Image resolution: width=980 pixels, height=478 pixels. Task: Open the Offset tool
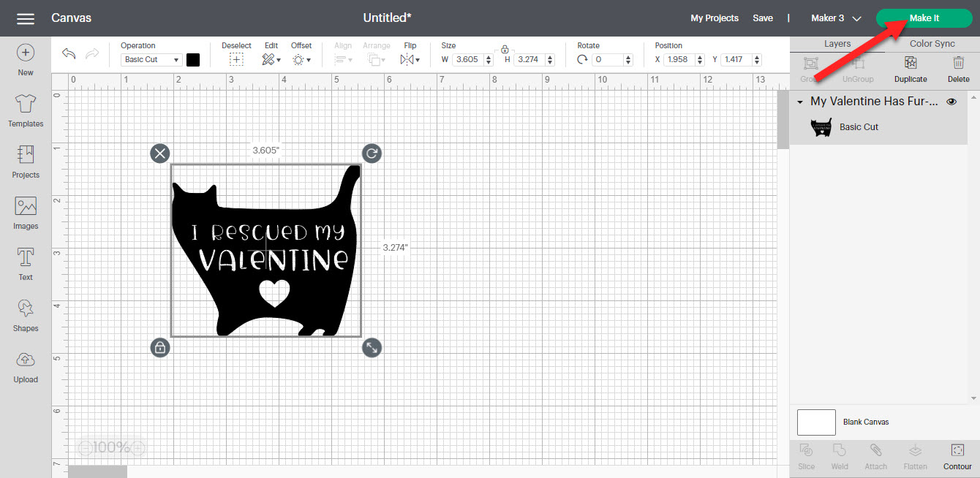(301, 60)
